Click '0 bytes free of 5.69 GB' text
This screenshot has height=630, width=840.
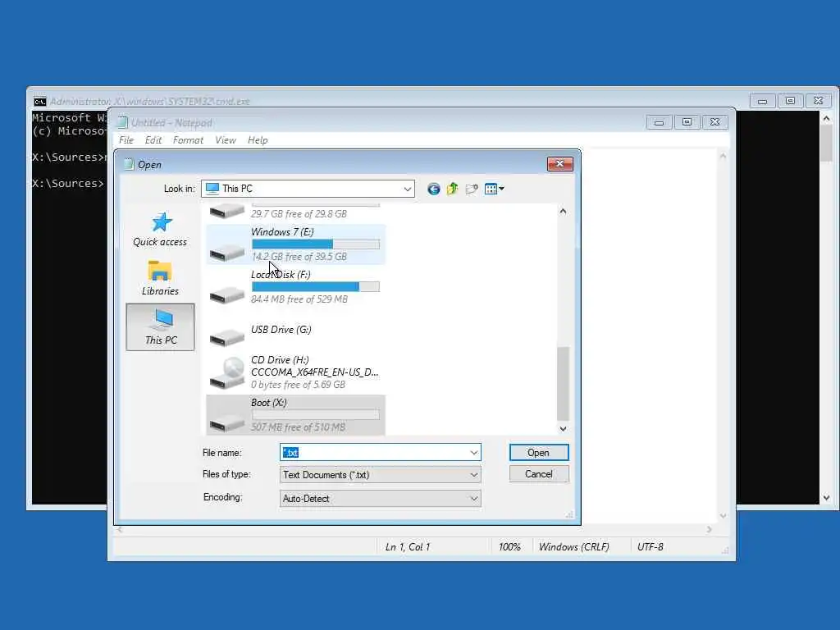(298, 385)
